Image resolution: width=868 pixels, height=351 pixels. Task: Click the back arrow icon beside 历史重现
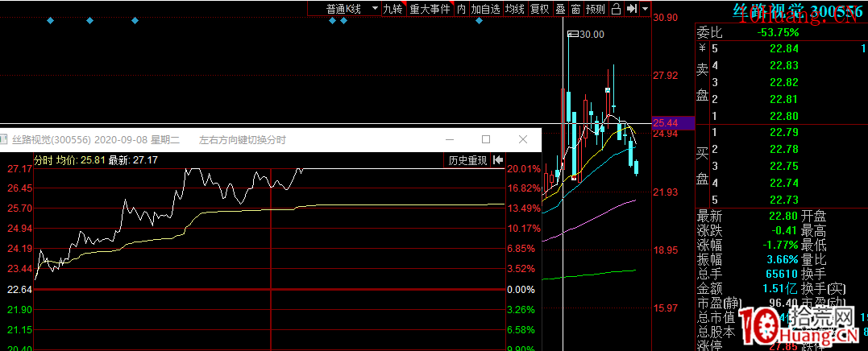(498, 160)
